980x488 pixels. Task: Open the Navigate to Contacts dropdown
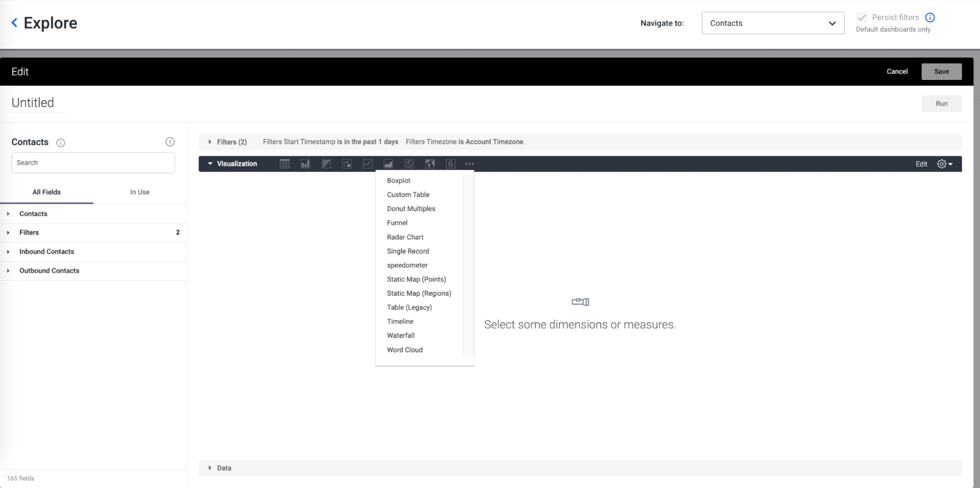[773, 23]
